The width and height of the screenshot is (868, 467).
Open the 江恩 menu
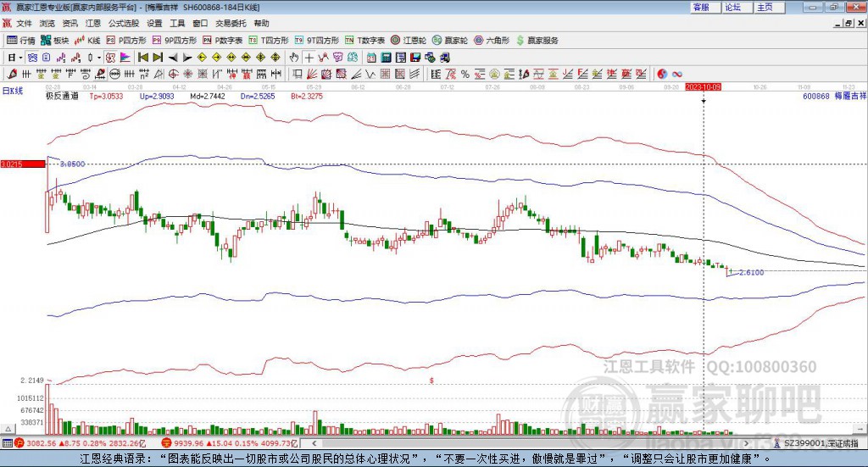click(93, 23)
